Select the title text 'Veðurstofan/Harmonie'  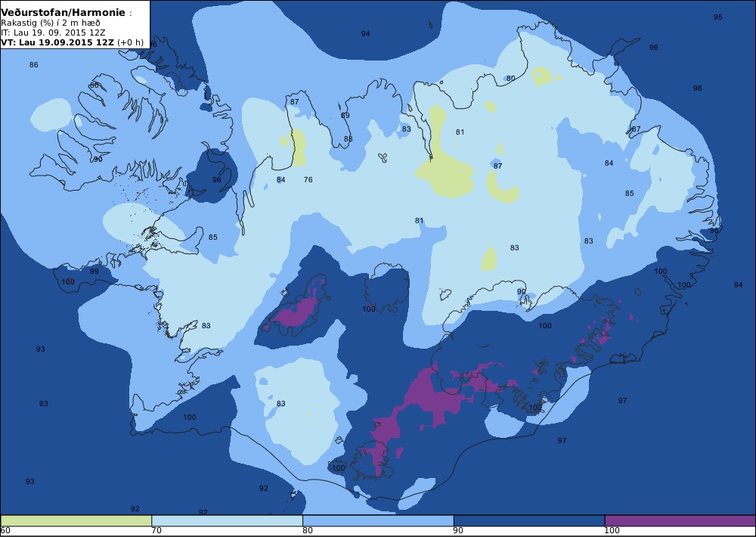[x=64, y=13]
